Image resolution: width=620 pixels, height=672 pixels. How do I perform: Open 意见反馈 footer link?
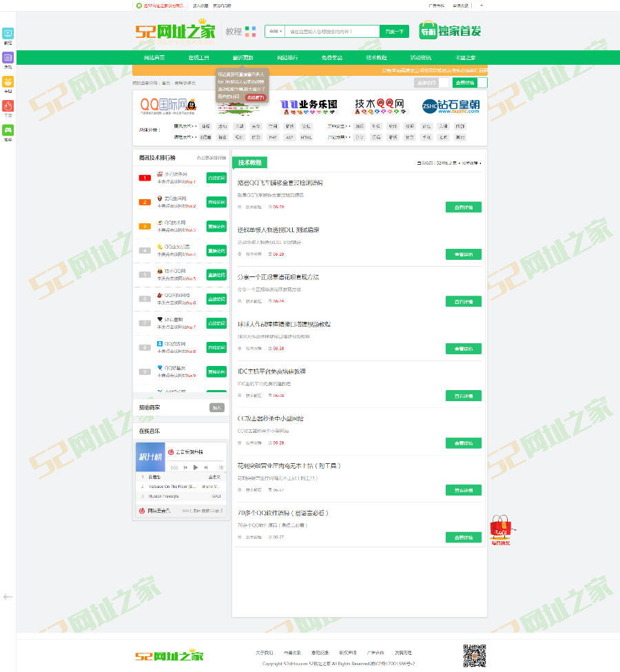coord(320,653)
